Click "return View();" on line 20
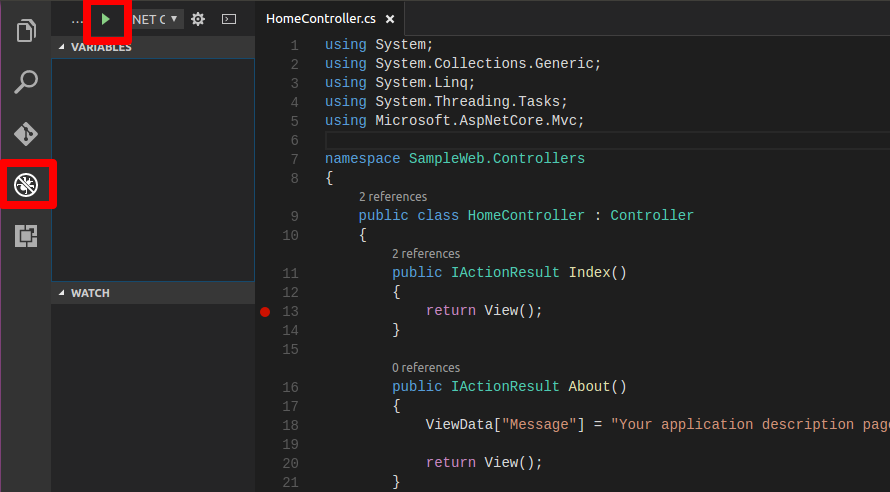This screenshot has width=890, height=492. tap(484, 463)
